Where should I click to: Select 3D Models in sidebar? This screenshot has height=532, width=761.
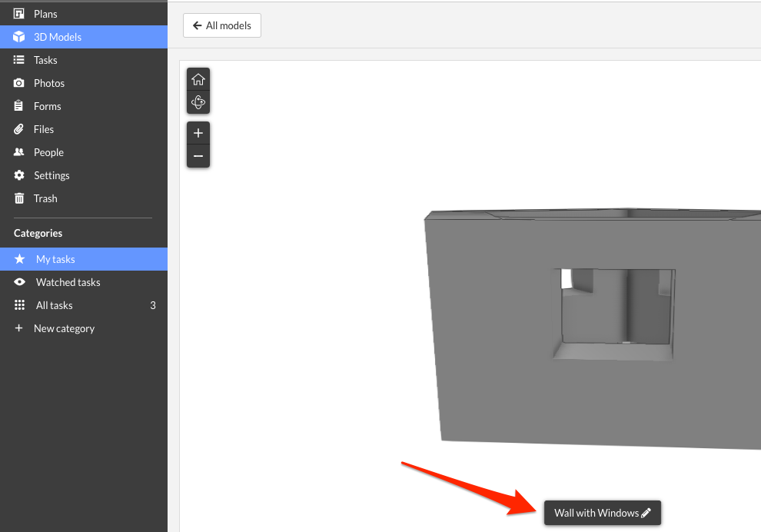click(57, 37)
